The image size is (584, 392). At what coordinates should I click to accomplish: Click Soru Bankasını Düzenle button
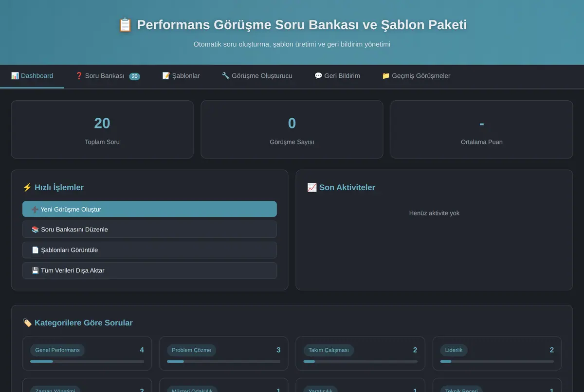[x=149, y=230]
